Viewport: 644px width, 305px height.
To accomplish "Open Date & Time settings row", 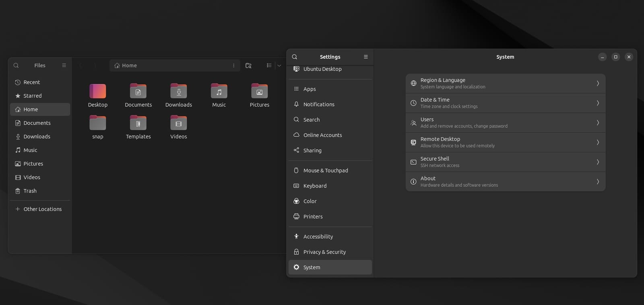I will point(506,103).
